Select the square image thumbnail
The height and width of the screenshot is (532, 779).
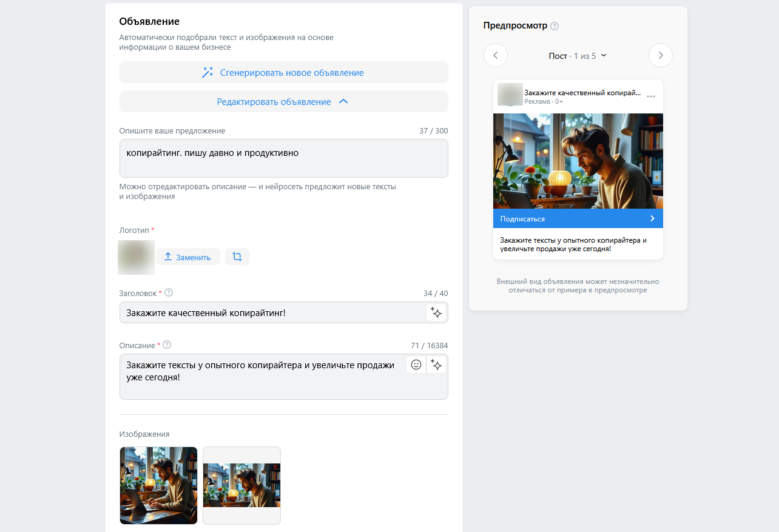158,485
